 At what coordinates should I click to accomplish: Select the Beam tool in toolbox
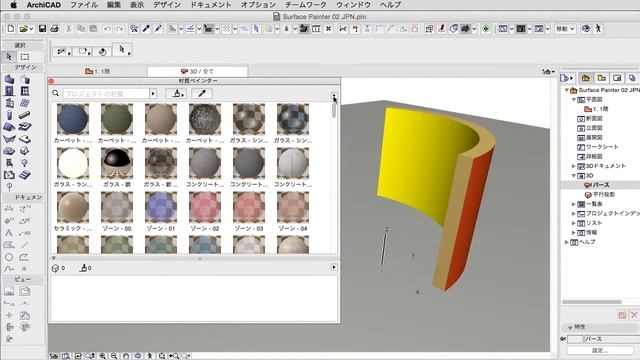24,115
